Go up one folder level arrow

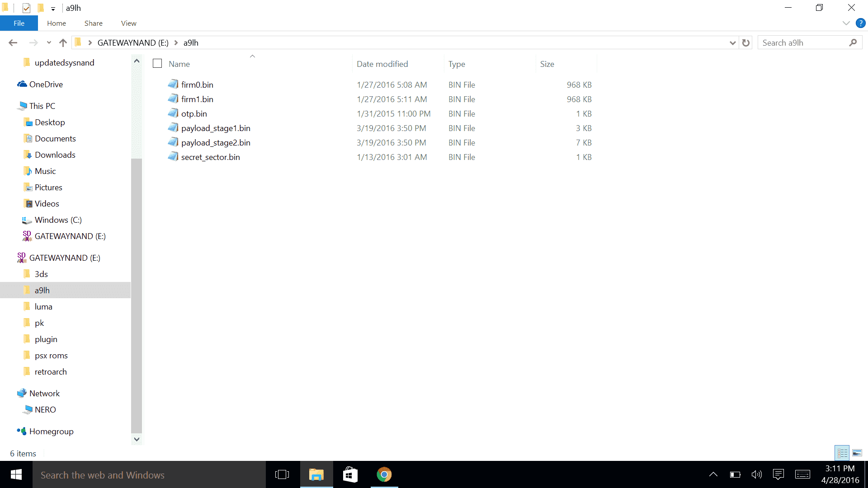[x=63, y=42]
